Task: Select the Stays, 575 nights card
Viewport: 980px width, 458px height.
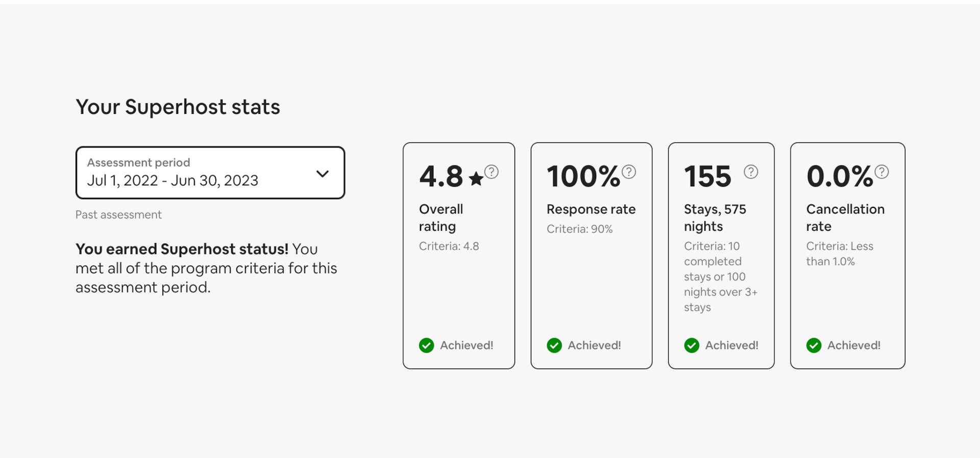Action: (721, 255)
